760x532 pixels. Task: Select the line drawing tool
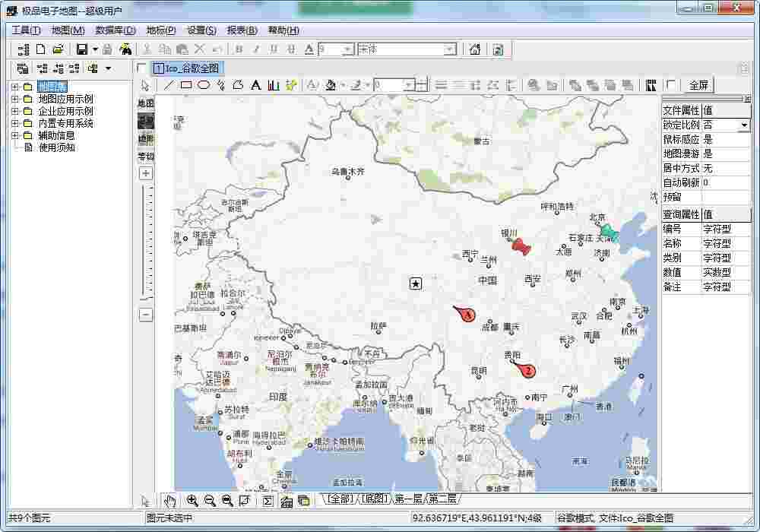pos(169,85)
